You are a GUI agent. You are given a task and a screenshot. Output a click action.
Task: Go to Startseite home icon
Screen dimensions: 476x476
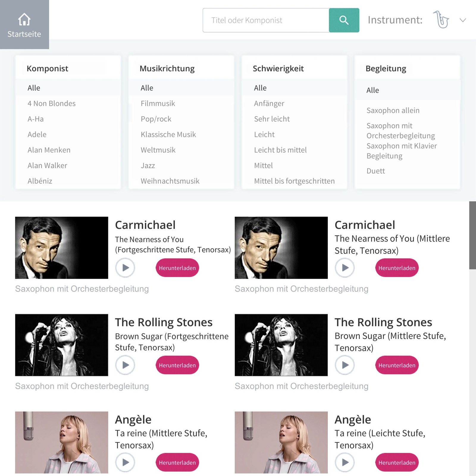(x=24, y=24)
